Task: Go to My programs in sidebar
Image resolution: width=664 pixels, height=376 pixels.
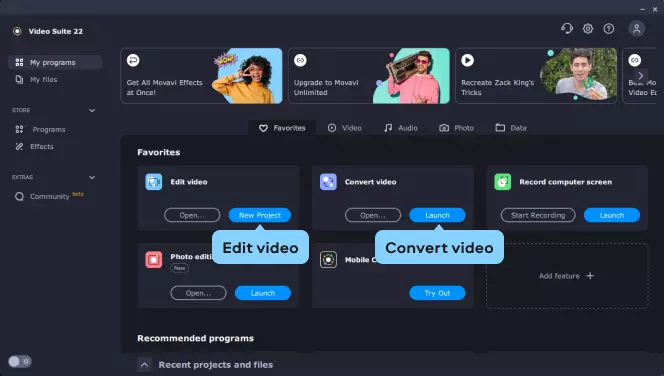Action: click(55, 62)
